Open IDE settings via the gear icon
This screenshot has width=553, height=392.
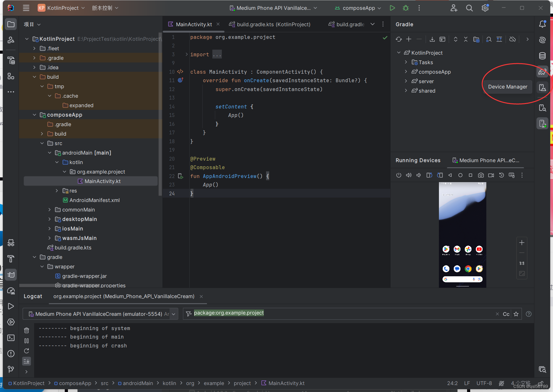(x=485, y=8)
